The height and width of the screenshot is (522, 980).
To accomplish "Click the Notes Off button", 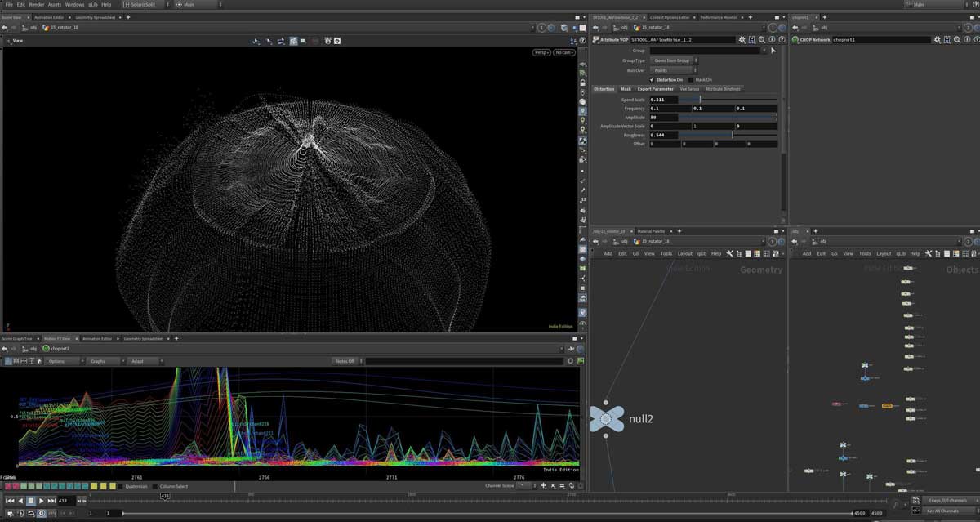I will (346, 361).
